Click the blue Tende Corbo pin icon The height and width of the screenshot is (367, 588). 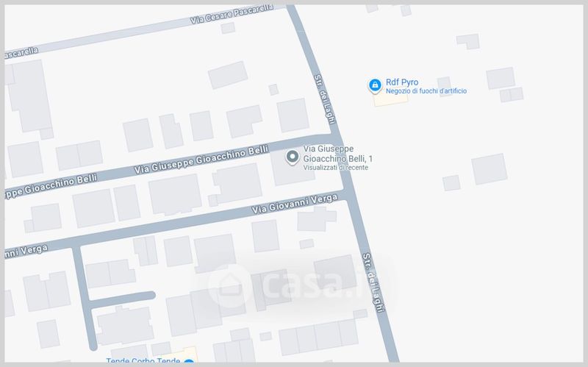pyautogui.click(x=190, y=361)
